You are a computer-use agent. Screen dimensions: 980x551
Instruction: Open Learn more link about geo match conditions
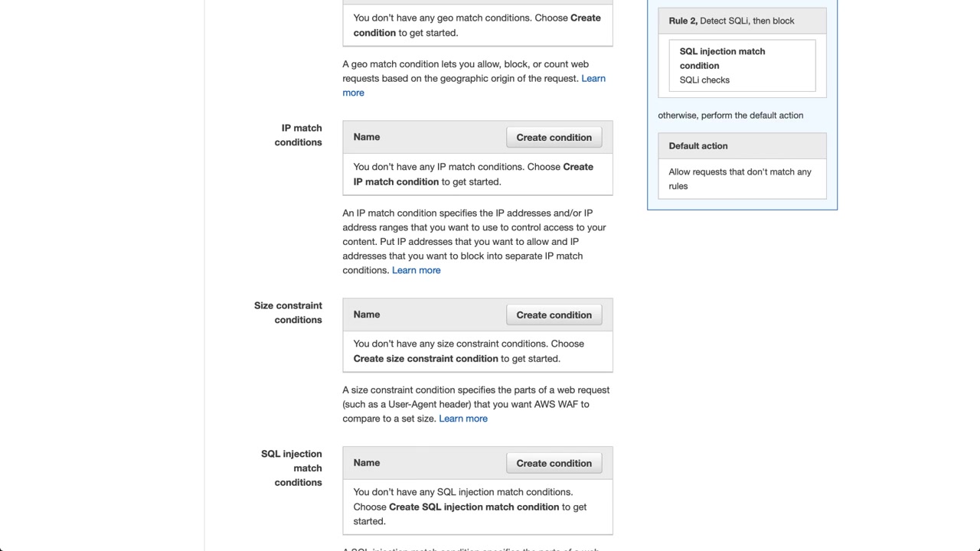click(593, 79)
